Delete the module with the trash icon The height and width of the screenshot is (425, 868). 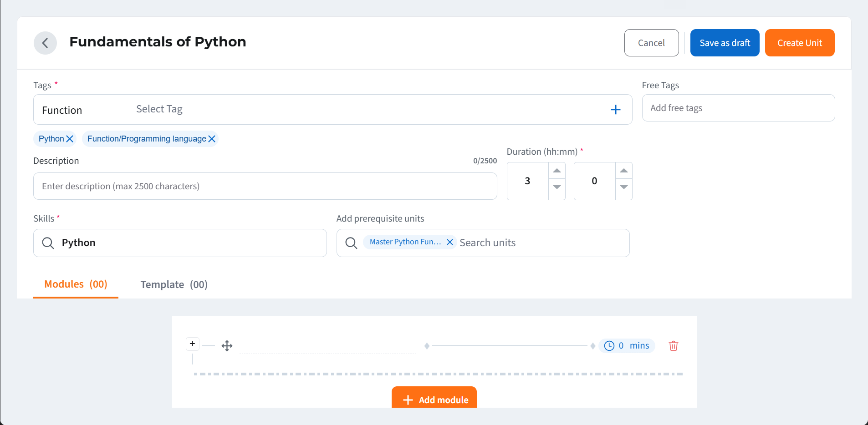point(673,346)
